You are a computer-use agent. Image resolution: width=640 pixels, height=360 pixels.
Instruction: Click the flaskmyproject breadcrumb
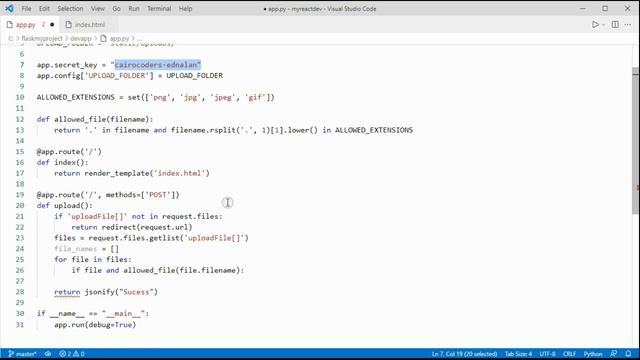coord(42,38)
